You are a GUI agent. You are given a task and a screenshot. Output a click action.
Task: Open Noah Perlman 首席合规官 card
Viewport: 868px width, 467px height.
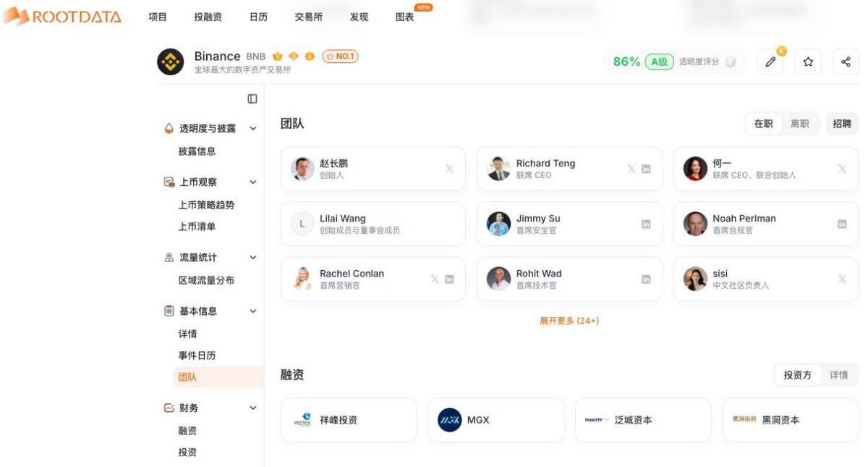click(766, 224)
